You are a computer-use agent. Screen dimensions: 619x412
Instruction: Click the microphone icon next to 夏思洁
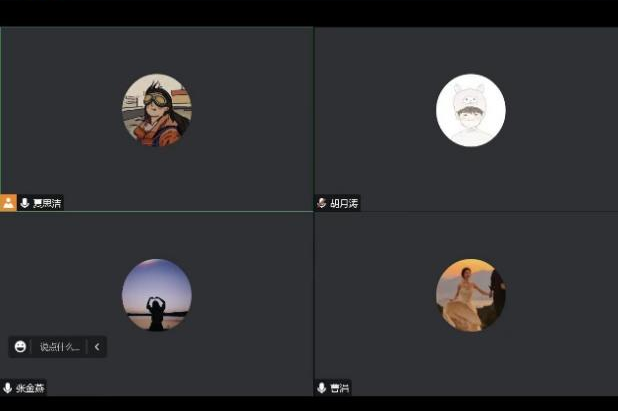tap(24, 203)
